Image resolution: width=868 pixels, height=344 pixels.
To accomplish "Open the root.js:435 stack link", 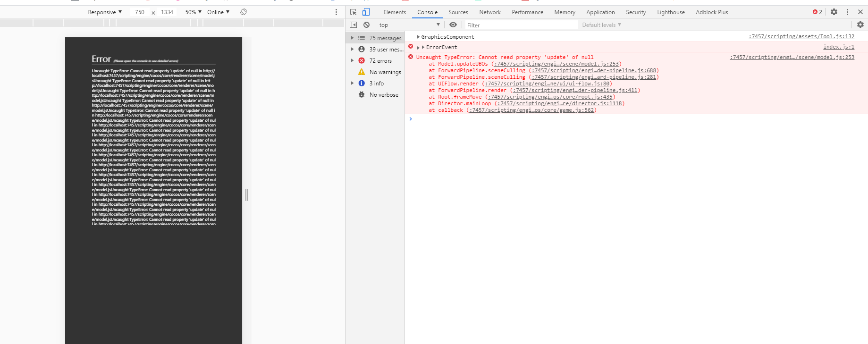I will [550, 97].
